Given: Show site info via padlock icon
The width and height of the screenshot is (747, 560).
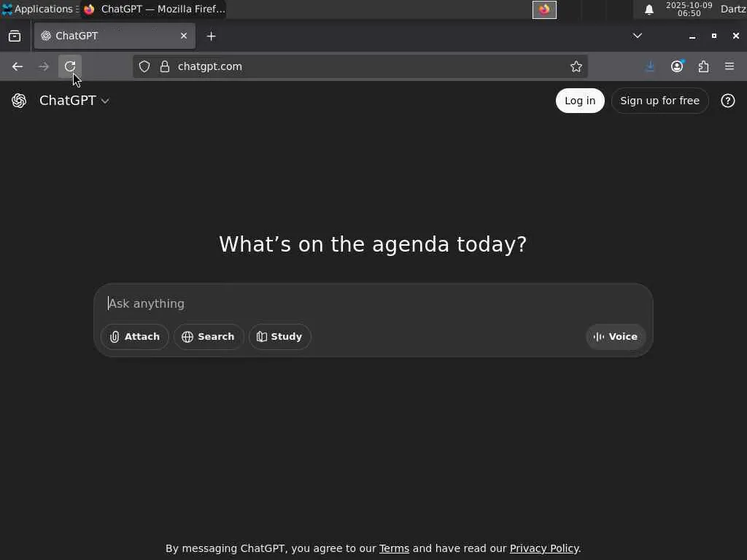Looking at the screenshot, I should click(165, 66).
